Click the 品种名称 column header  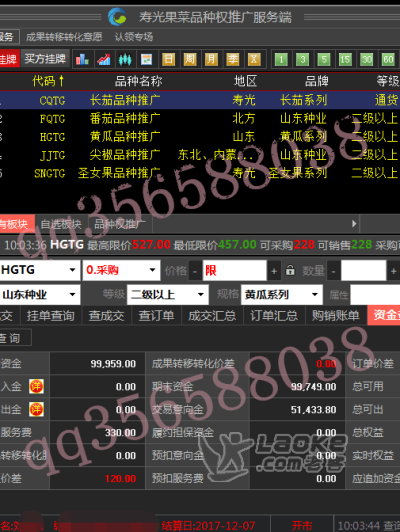(138, 81)
